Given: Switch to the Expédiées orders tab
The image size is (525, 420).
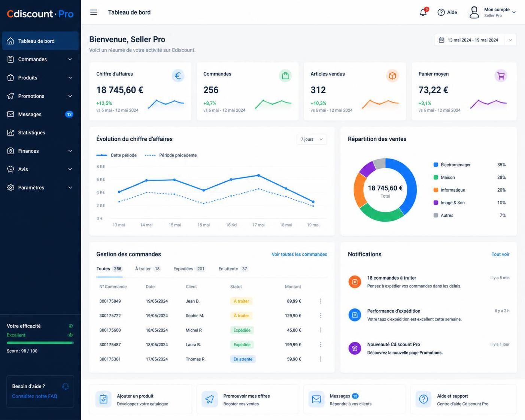Looking at the screenshot, I should tap(189, 269).
